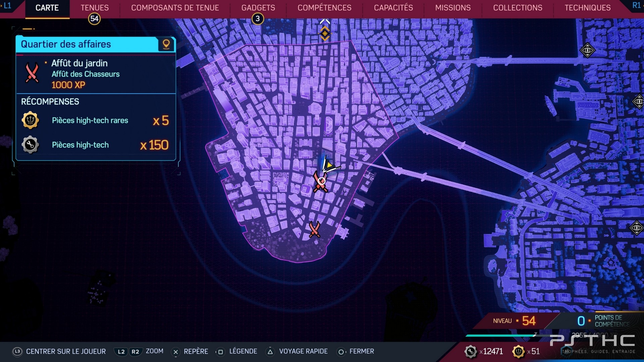Click the 54 badge under TENUES
This screenshot has height=362, width=644.
pyautogui.click(x=94, y=19)
